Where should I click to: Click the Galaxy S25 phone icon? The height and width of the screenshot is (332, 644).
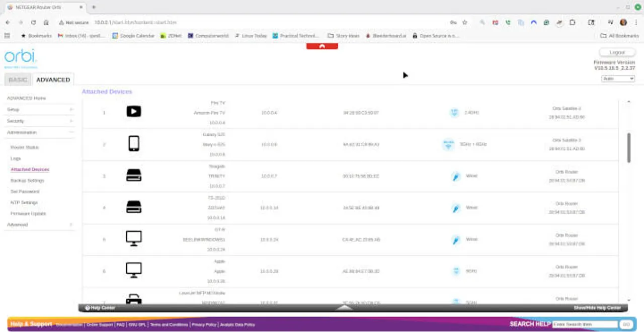[133, 144]
